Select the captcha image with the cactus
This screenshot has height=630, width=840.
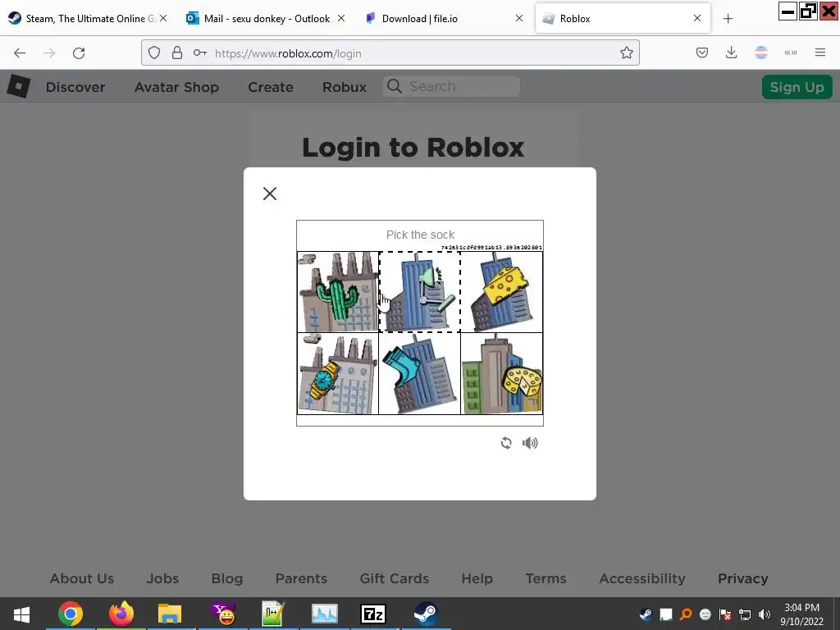tap(338, 292)
